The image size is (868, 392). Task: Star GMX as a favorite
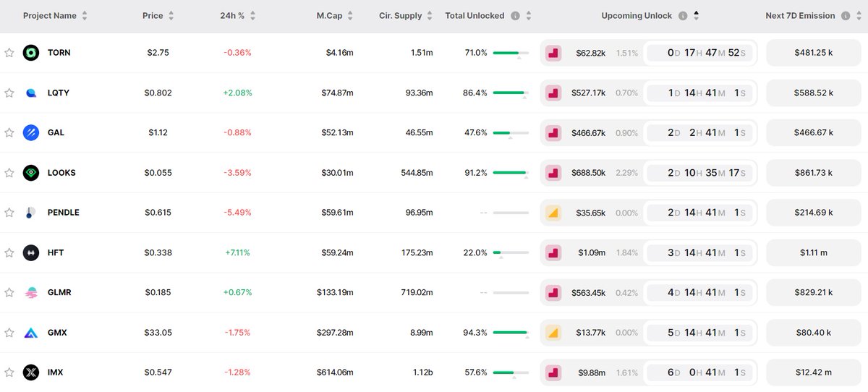9,333
